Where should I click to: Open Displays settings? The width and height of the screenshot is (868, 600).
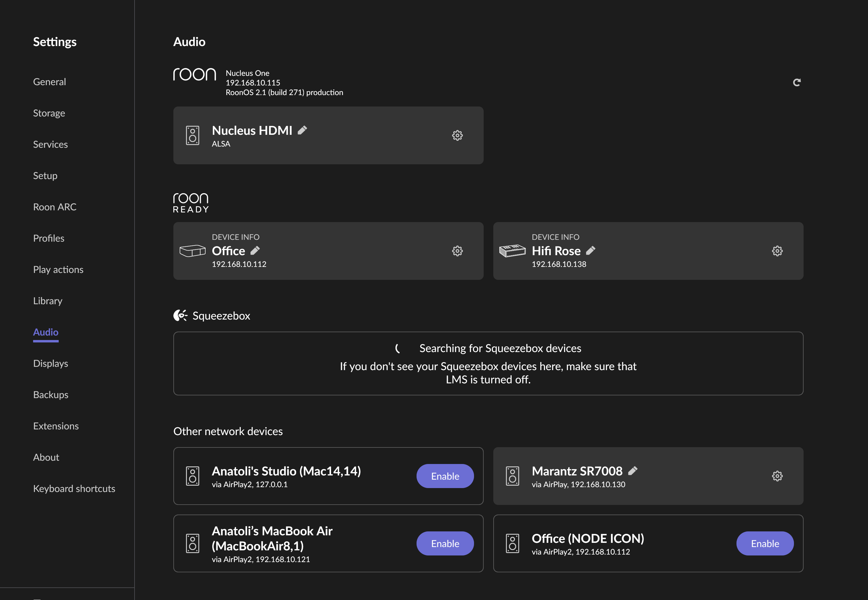[50, 363]
